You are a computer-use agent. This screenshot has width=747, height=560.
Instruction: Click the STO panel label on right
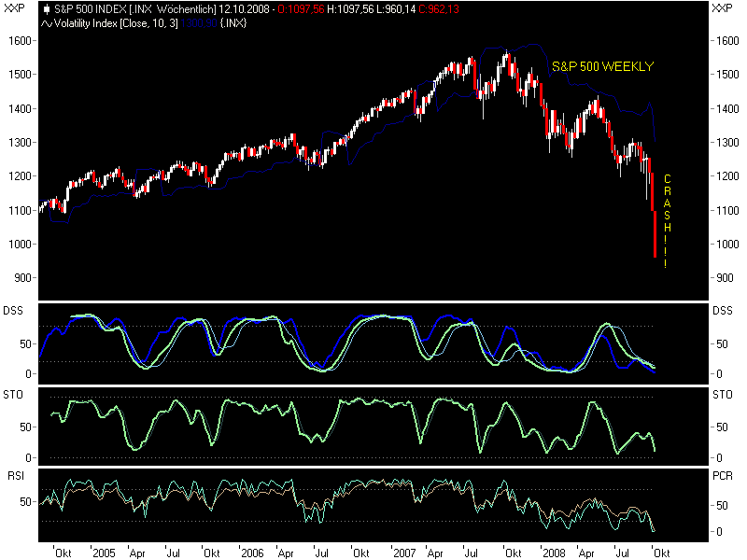pos(722,395)
